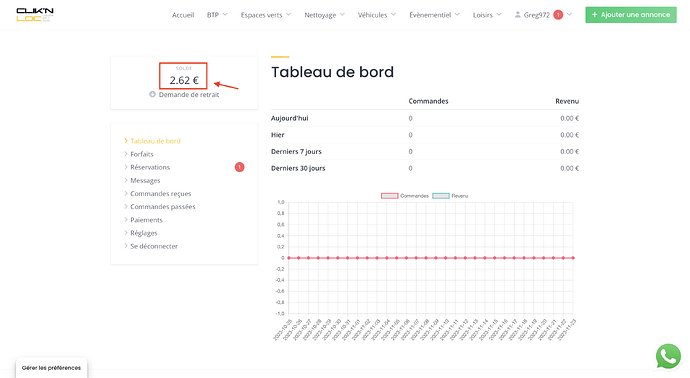
Task: Click the Derniers 30 jours row label
Action: point(298,169)
